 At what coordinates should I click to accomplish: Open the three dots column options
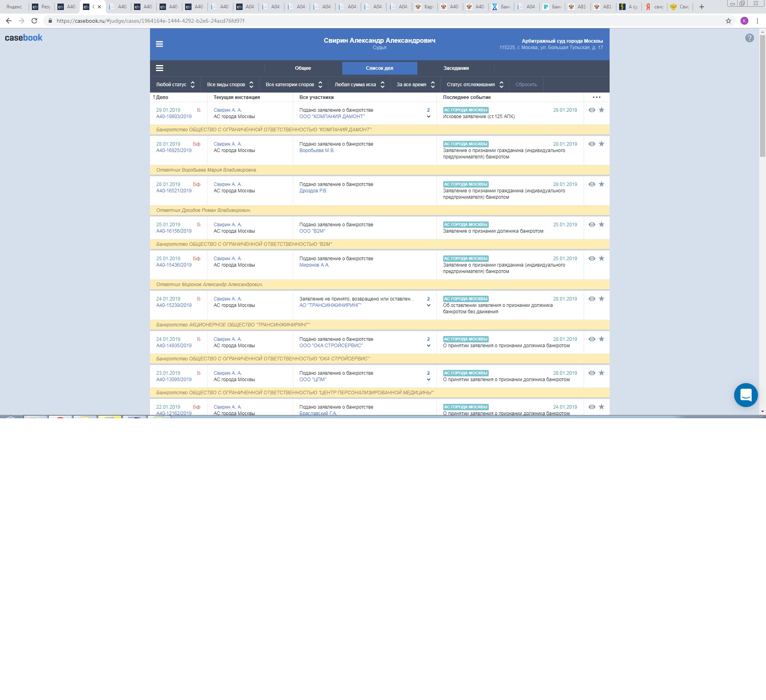[x=596, y=97]
